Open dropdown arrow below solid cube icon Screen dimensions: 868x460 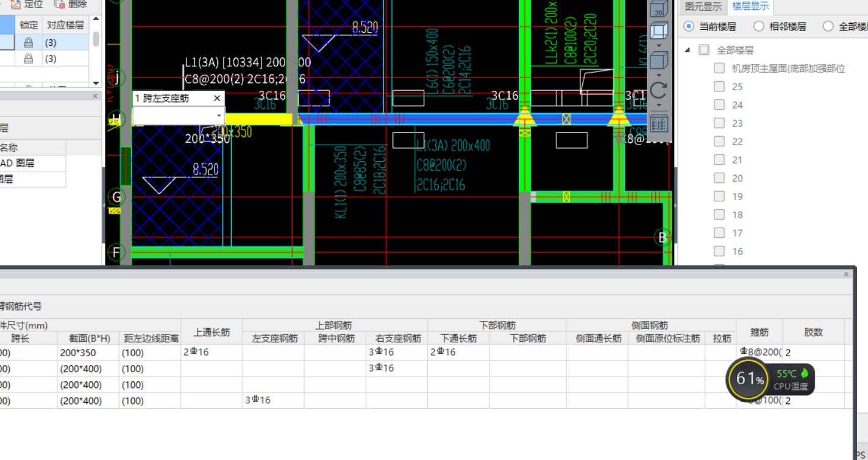coord(658,74)
